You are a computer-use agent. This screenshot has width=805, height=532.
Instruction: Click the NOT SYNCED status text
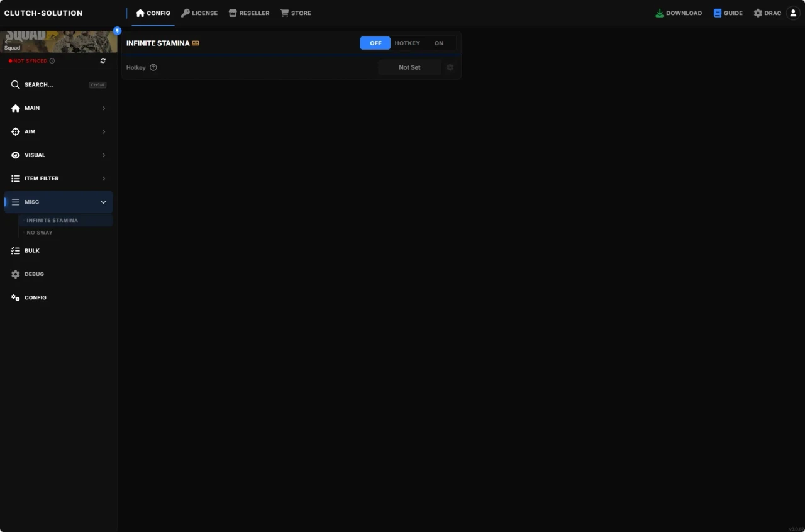[x=30, y=61]
